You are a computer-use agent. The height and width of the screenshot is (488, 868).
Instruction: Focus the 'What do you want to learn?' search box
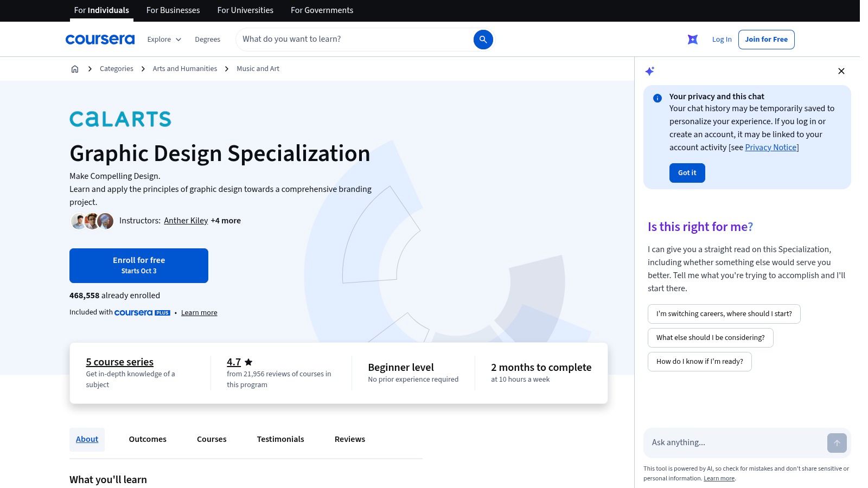(355, 39)
